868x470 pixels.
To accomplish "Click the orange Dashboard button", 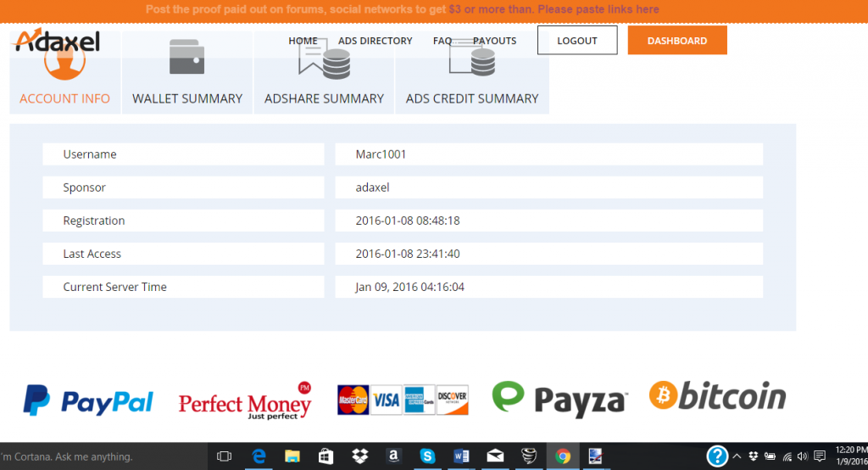I will point(677,41).
